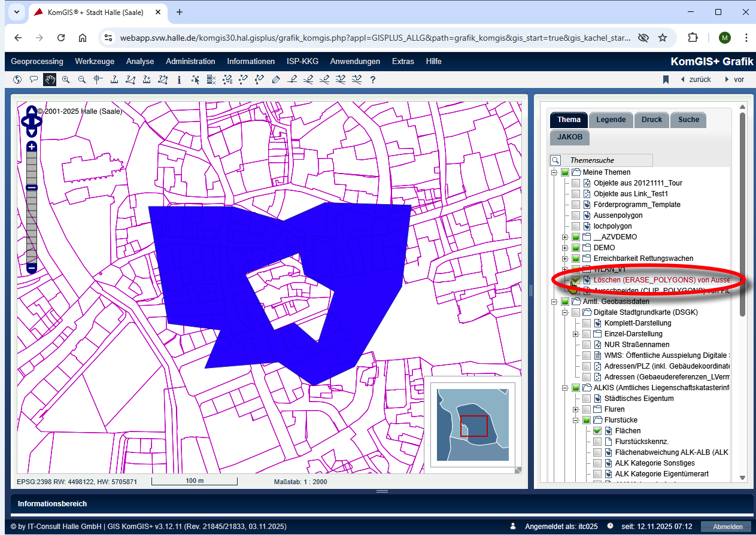Select the zoom in magnifier tool

click(x=66, y=80)
